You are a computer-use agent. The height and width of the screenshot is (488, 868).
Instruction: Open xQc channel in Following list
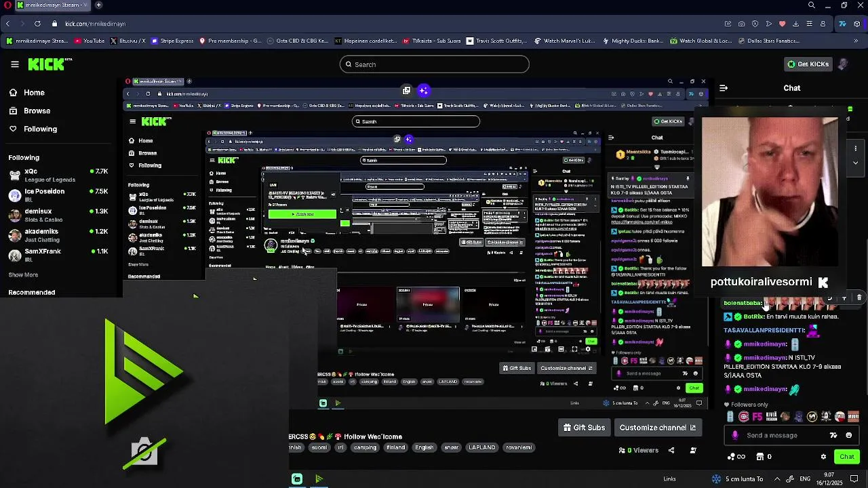58,176
